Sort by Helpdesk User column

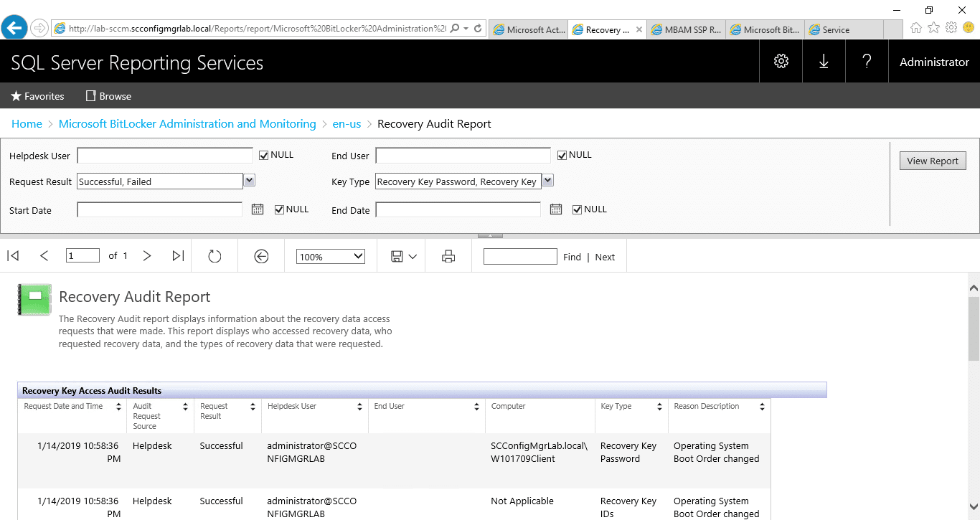point(359,407)
